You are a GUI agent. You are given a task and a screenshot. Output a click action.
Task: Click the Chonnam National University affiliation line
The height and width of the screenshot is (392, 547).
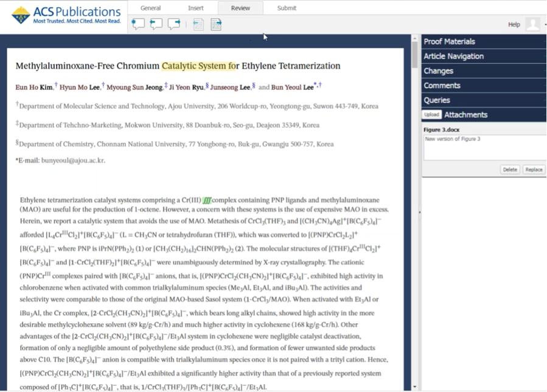coord(175,144)
